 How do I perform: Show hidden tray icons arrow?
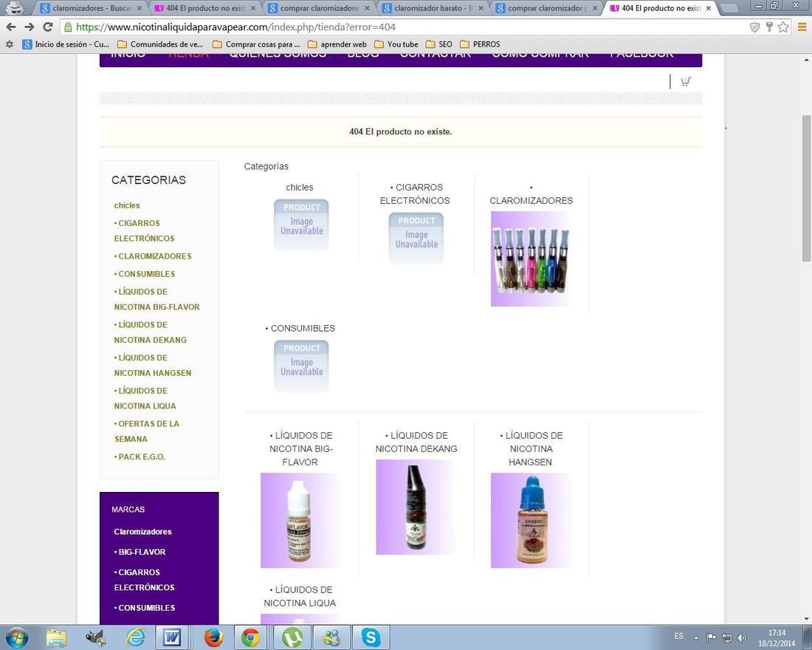click(x=696, y=637)
